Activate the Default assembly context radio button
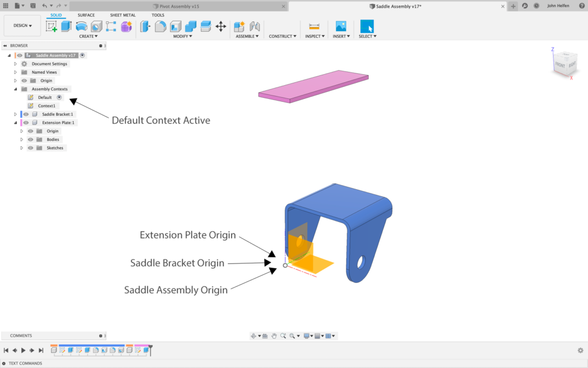This screenshot has width=588, height=368. 59,98
